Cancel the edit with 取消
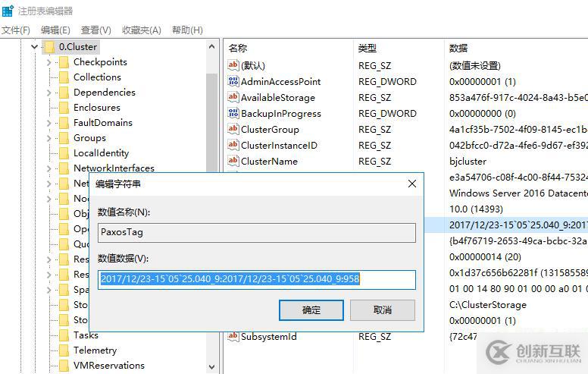The height and width of the screenshot is (374, 588). [383, 310]
